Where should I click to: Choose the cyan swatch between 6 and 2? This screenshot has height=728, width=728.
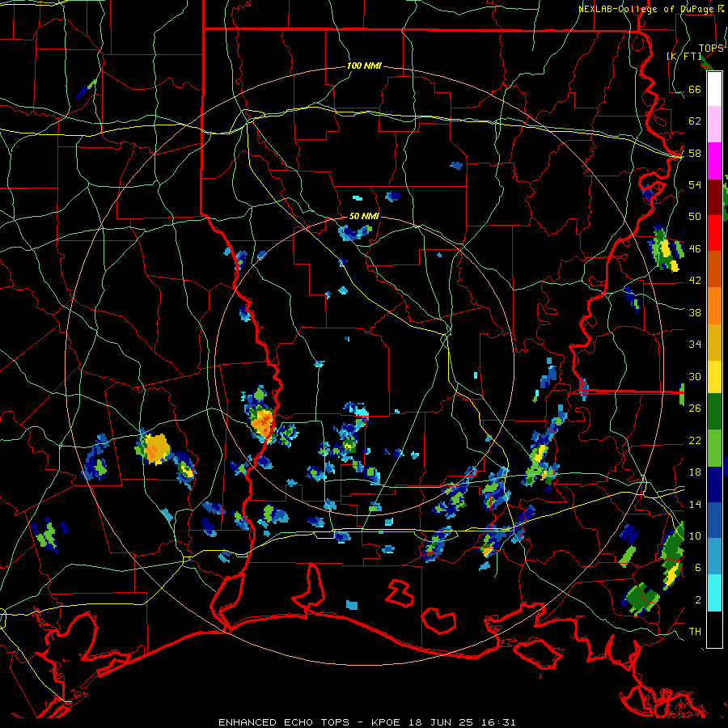(x=714, y=593)
